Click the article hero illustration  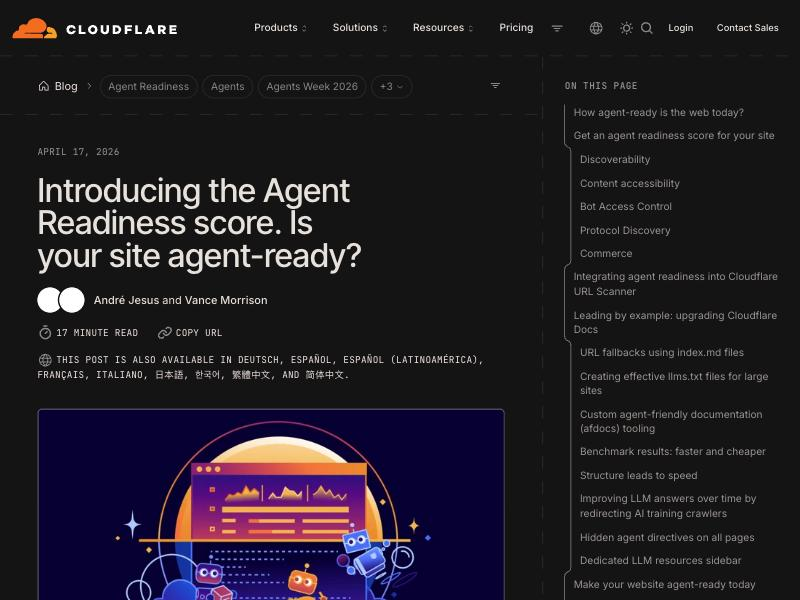271,504
